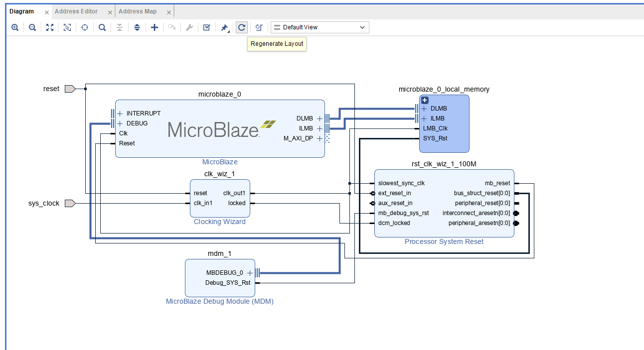Image resolution: width=644 pixels, height=350 pixels.
Task: Click the Zoom Out magnifier icon
Action: [x=32, y=27]
